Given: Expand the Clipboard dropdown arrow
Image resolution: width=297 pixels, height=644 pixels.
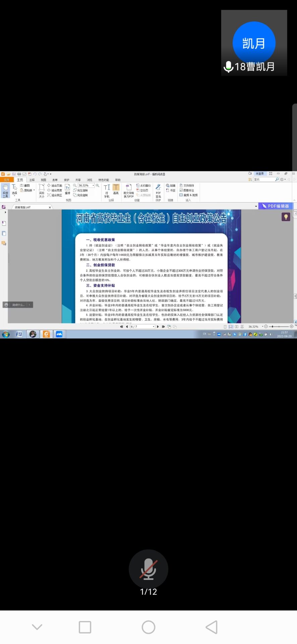Looking at the screenshot, I should click(x=34, y=190).
